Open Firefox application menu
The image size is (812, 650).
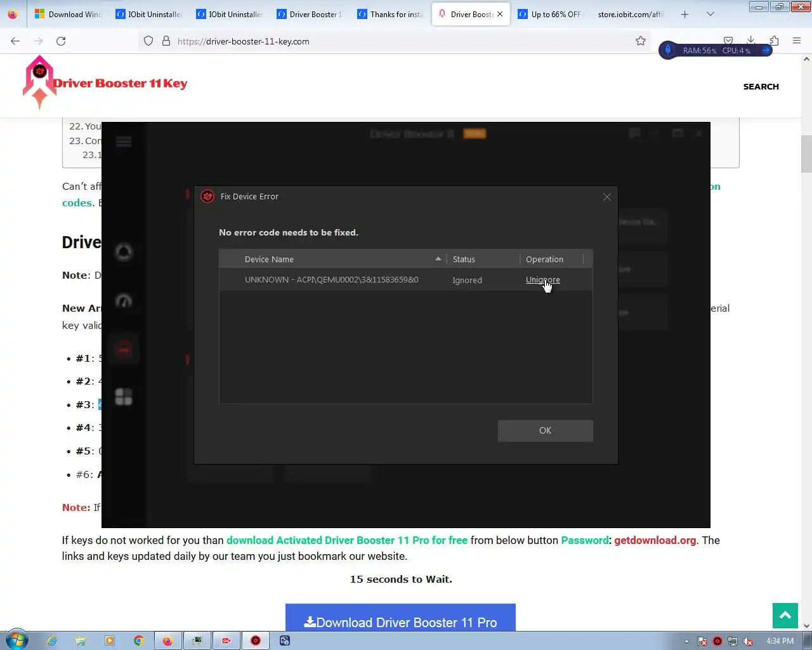(797, 41)
